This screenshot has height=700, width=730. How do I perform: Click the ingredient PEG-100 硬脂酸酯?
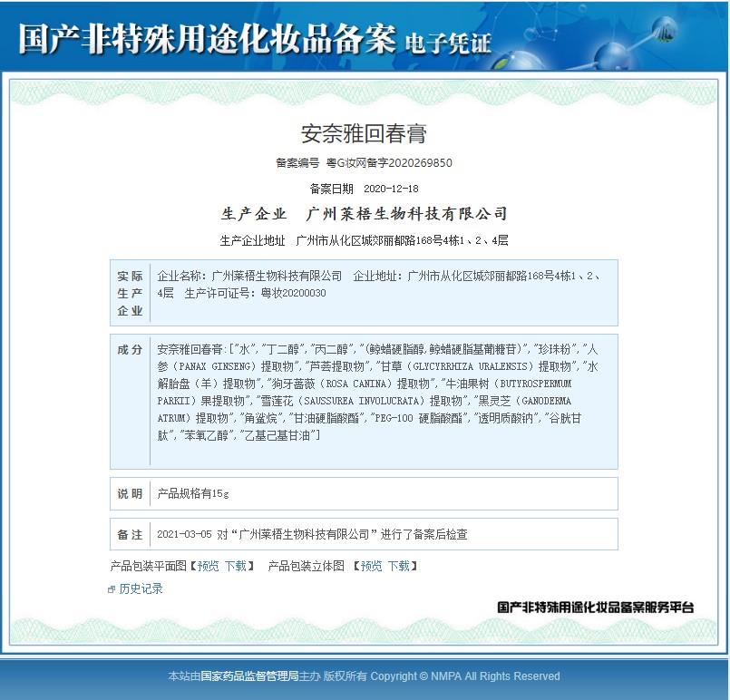419,418
